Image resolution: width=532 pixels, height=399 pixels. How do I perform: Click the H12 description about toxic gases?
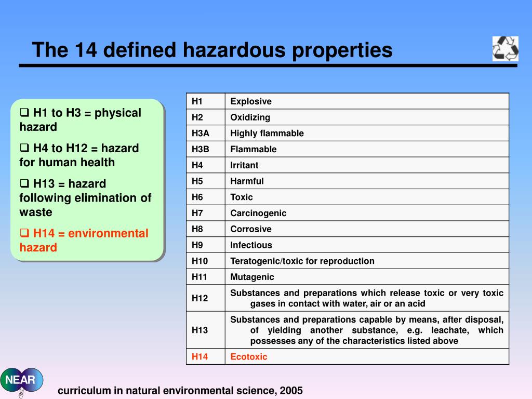tap(367, 298)
